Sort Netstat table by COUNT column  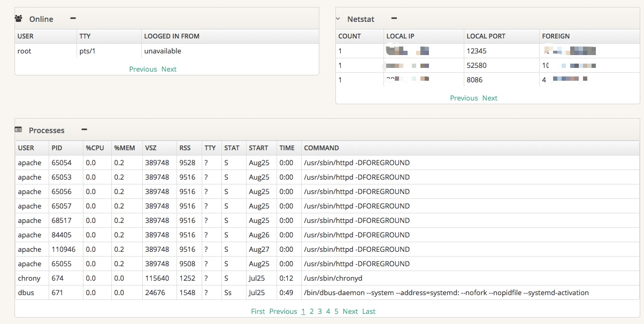pyautogui.click(x=359, y=36)
